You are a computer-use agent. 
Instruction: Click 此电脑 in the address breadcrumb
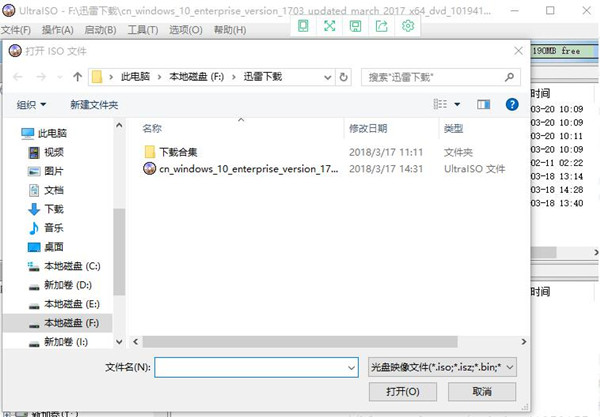pyautogui.click(x=135, y=77)
